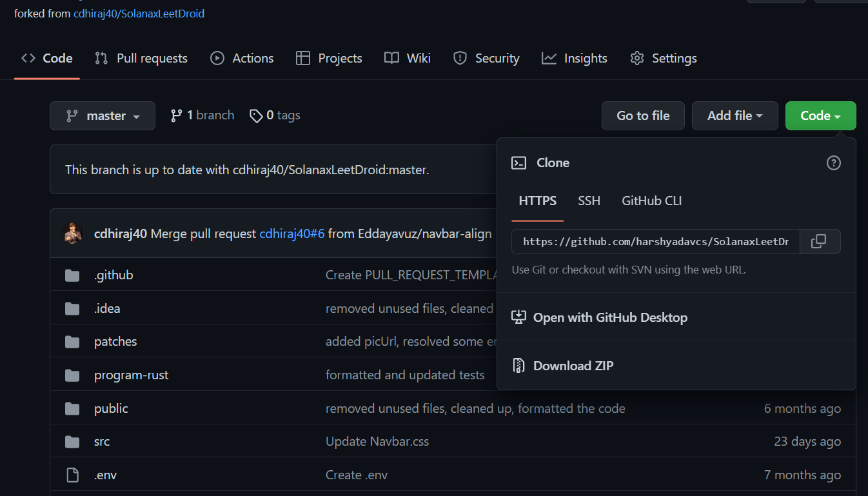
Task: Open the patches folder
Action: point(115,342)
